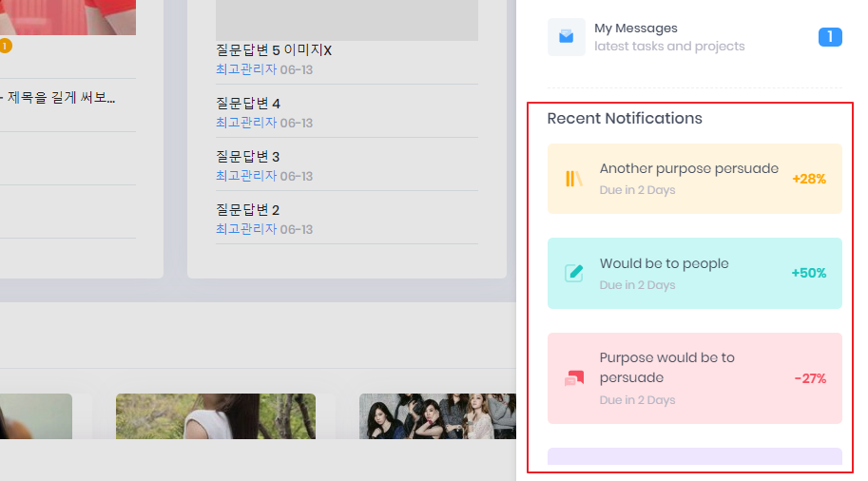Open post 질문답변 3

247,157
